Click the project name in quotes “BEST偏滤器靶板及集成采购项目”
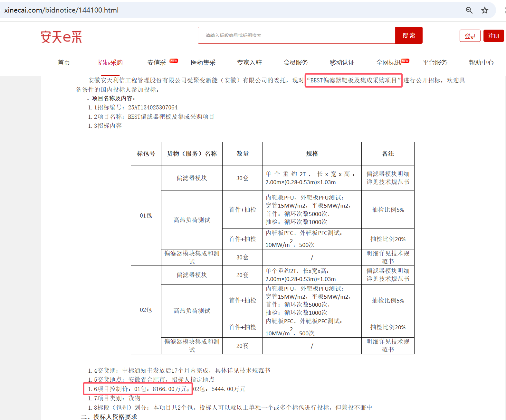This screenshot has height=420, width=506. [353, 80]
